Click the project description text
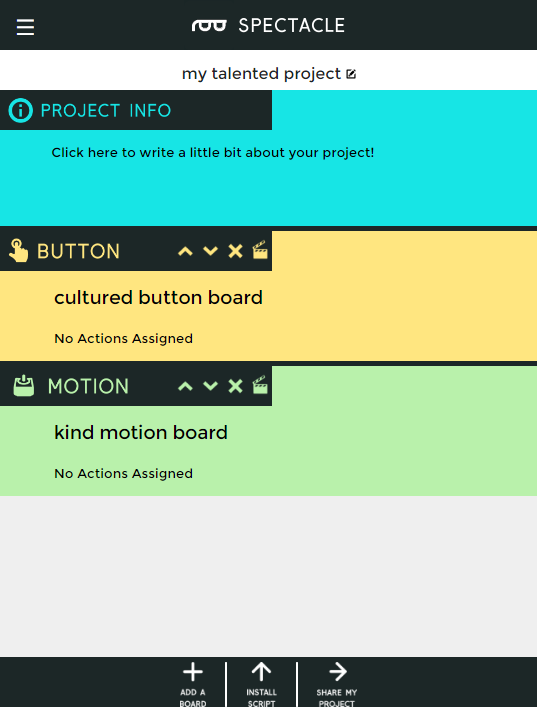 pos(213,153)
